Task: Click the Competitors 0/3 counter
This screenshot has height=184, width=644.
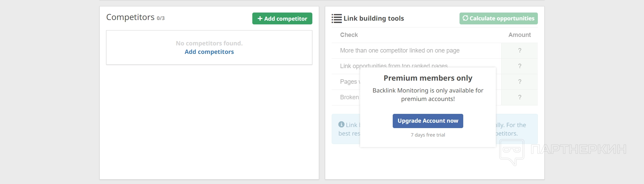Action: click(x=160, y=18)
